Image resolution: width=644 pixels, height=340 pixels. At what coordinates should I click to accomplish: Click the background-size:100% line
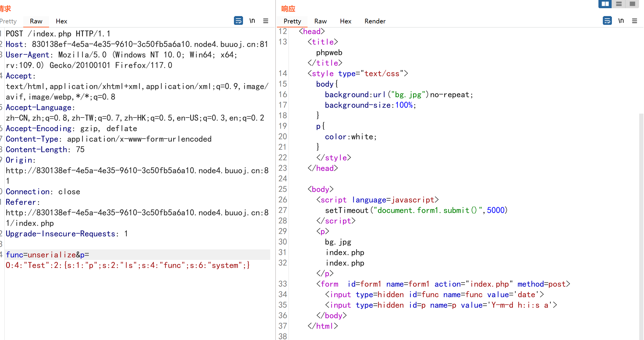(x=370, y=105)
